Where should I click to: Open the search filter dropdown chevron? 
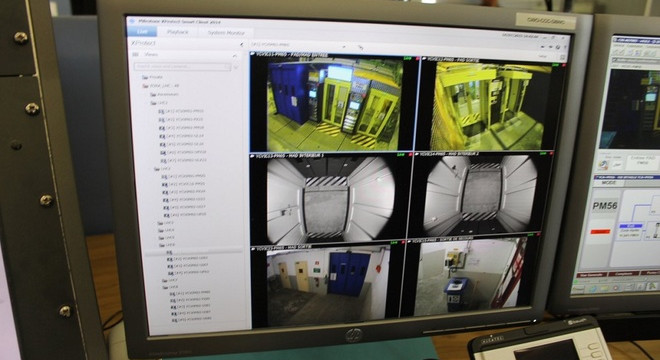click(x=236, y=67)
